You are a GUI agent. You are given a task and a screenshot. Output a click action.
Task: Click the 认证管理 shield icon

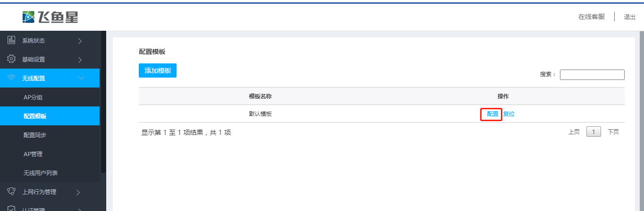click(x=12, y=208)
